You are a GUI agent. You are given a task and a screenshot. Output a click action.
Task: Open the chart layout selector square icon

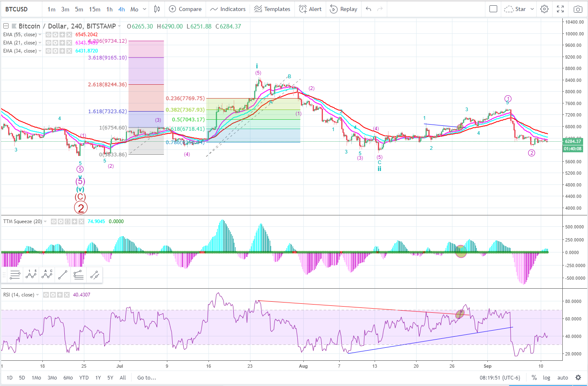(493, 9)
